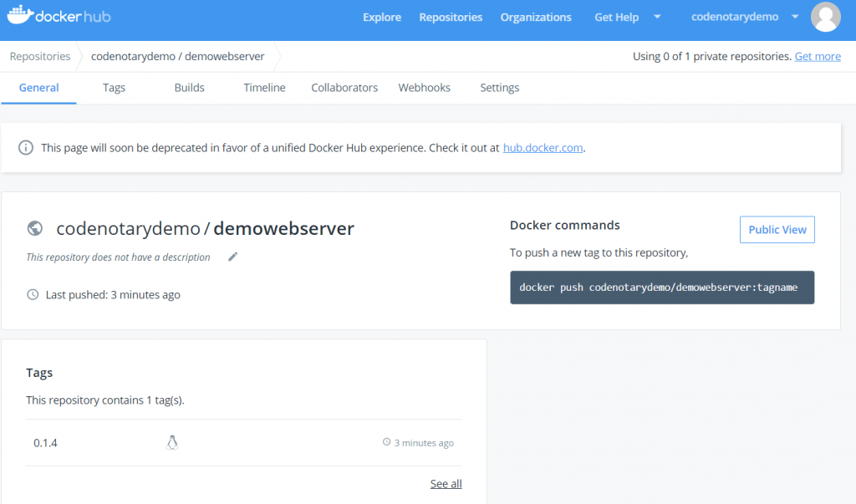
Task: Go to Repositories in top navigation
Action: [451, 17]
